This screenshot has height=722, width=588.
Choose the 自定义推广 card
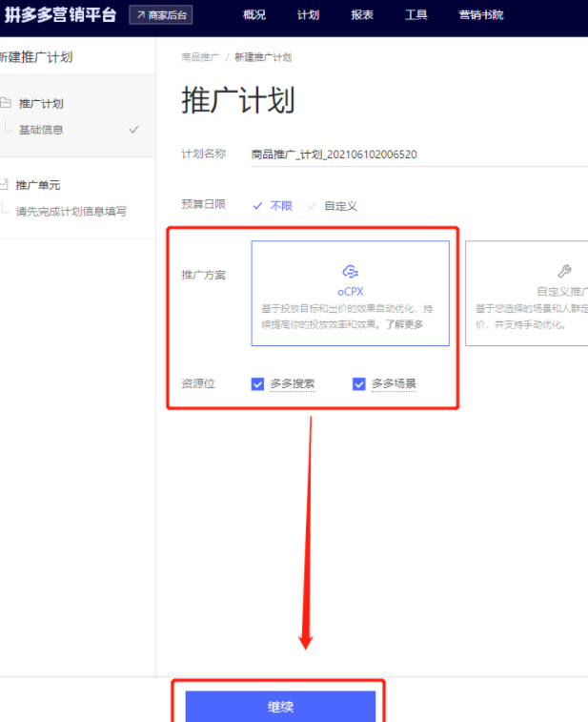click(x=526, y=294)
